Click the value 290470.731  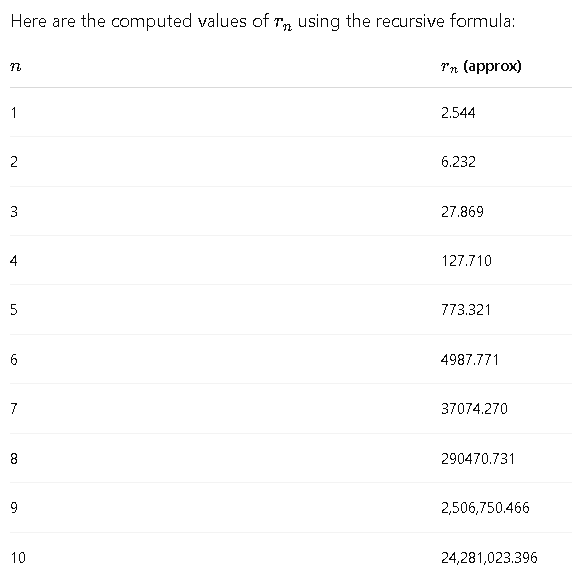[x=478, y=458]
